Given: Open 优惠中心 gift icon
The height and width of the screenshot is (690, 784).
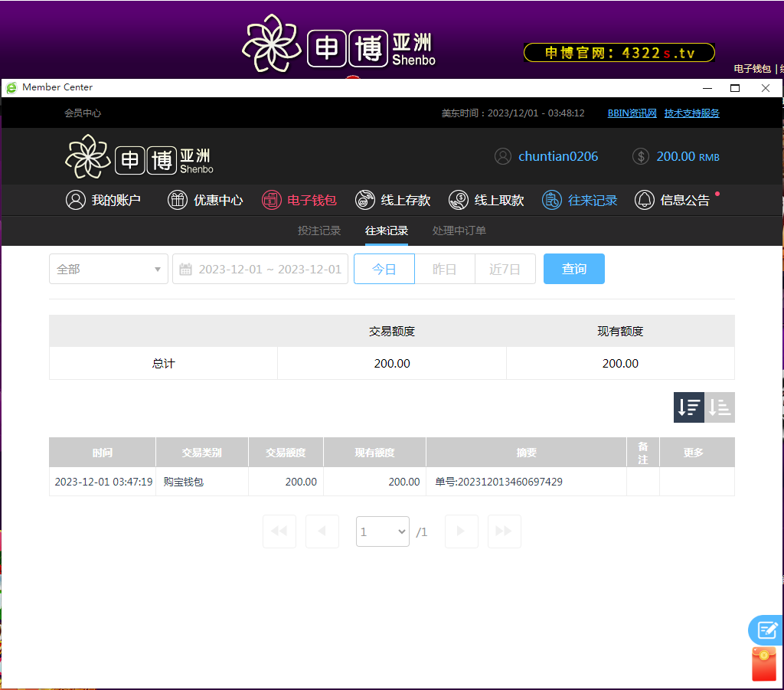Looking at the screenshot, I should point(178,200).
